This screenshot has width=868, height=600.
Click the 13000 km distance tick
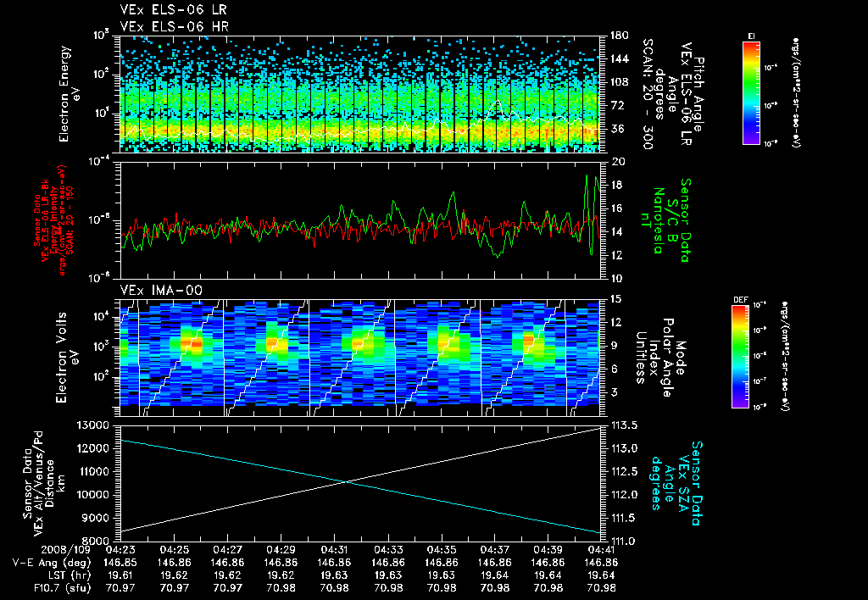pos(94,425)
